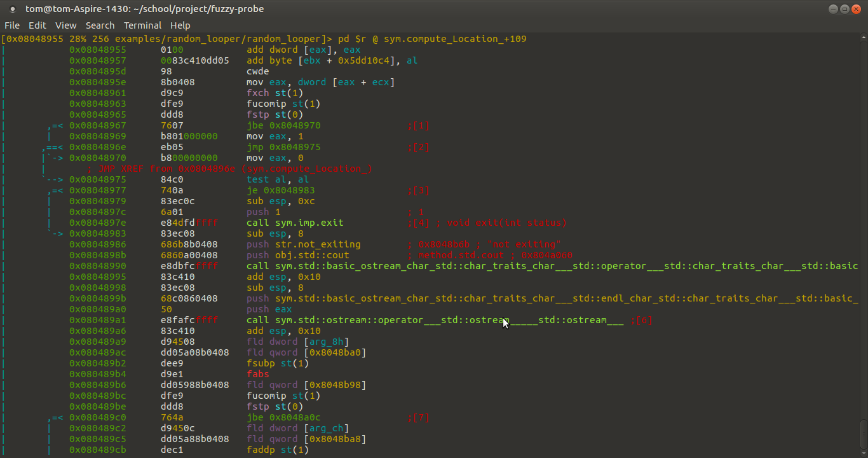Click 'call sym.imp.exit' instruction
Image resolution: width=868 pixels, height=458 pixels.
[x=295, y=223]
